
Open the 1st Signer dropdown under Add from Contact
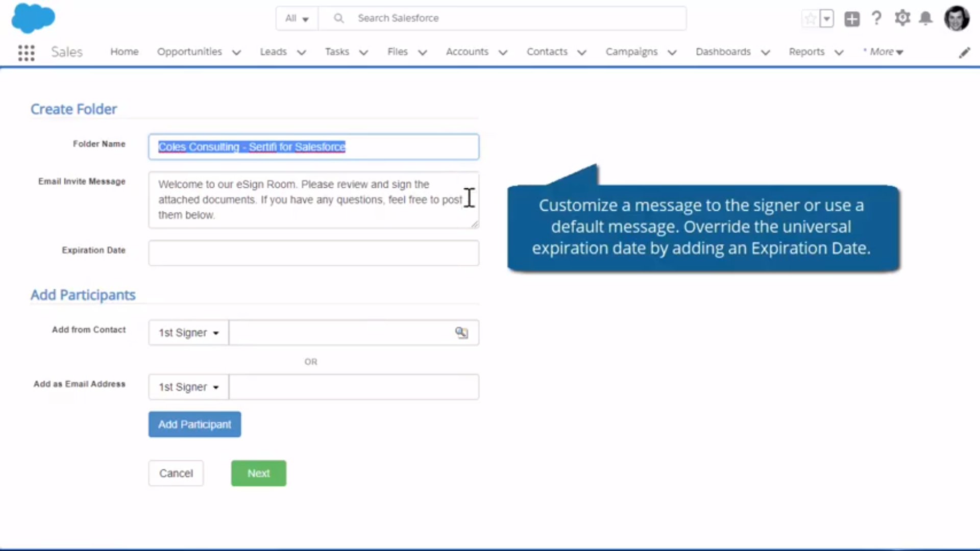[187, 332]
